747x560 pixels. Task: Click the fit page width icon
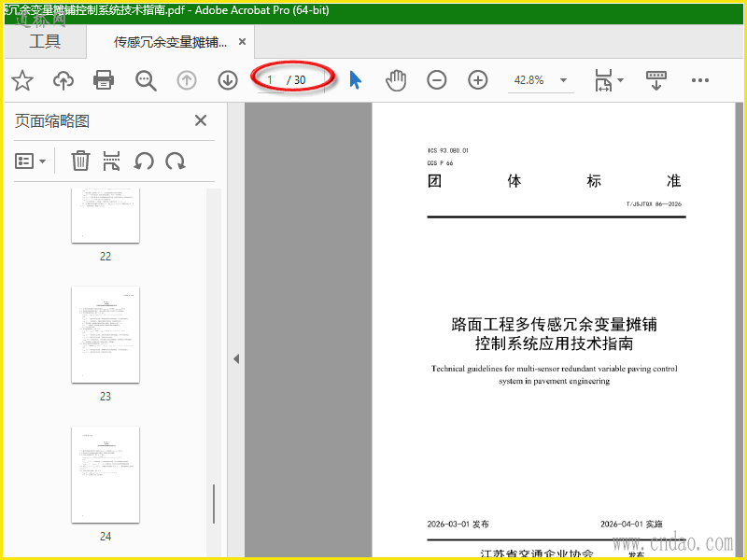(x=603, y=80)
